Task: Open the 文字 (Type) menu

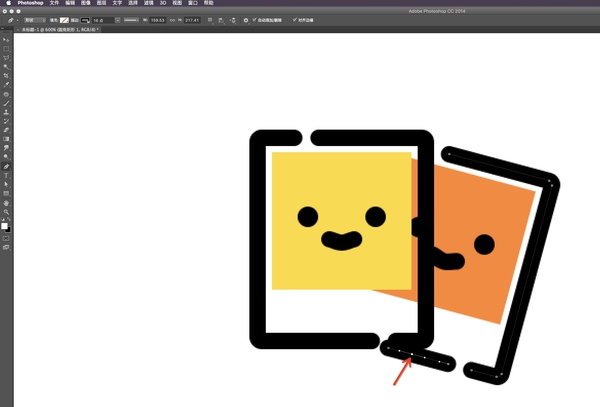Action: (x=117, y=3)
